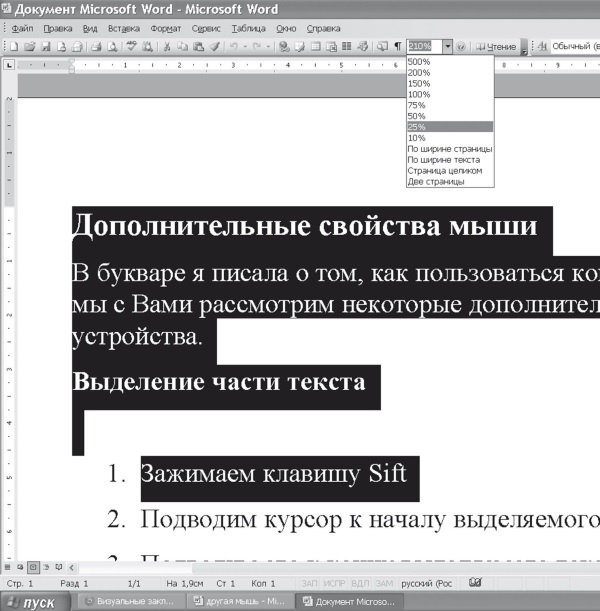
Task: Open the Style combo box showing Обычный
Action: 575,47
